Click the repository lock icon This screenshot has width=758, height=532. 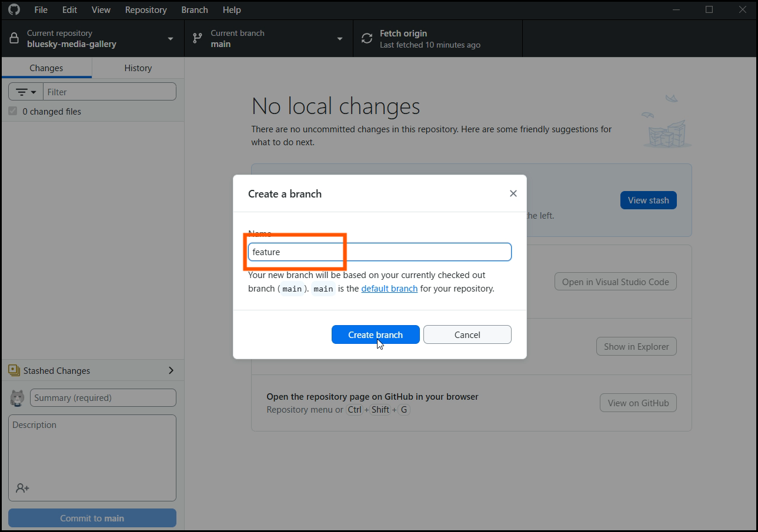click(14, 39)
